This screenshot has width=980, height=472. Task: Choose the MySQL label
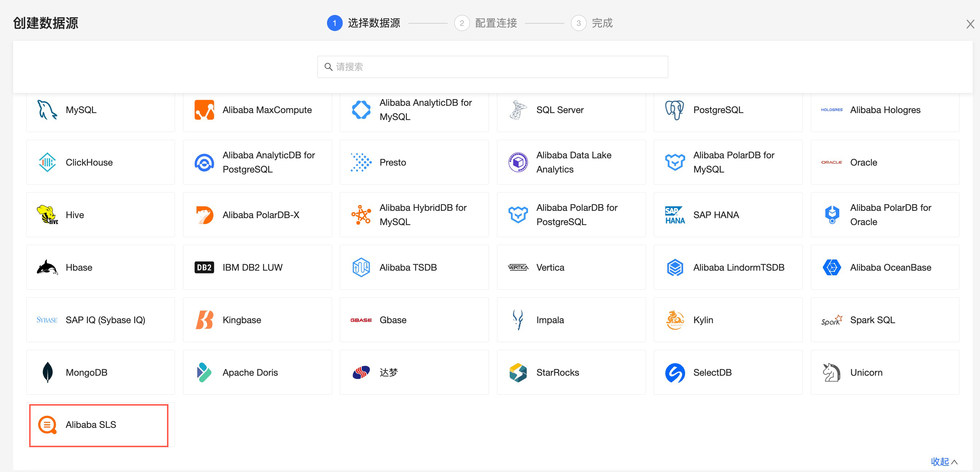[x=81, y=110]
